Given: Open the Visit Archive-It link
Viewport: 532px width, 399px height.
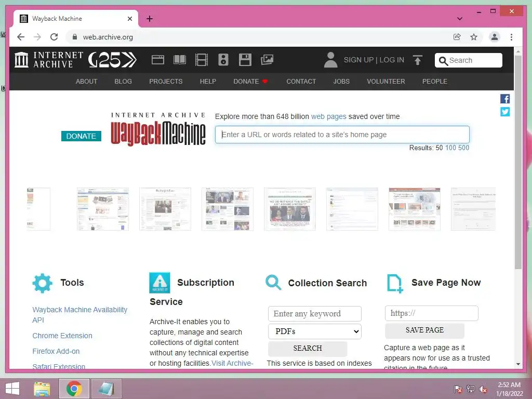Looking at the screenshot, I should pyautogui.click(x=232, y=363).
